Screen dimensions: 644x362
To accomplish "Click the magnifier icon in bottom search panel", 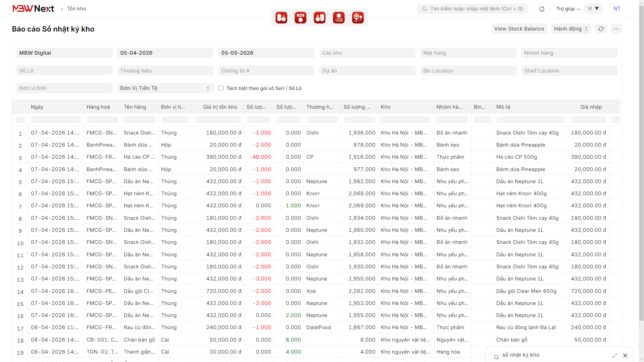I will [496, 357].
